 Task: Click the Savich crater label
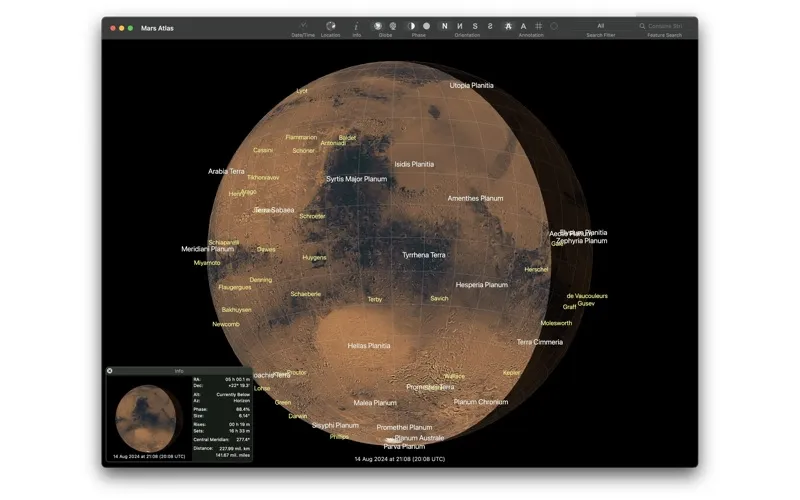pyautogui.click(x=439, y=298)
